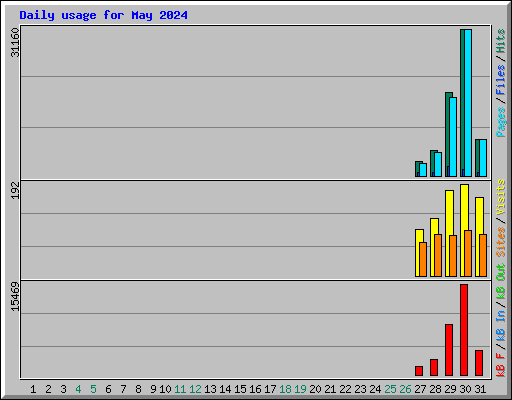
Task: Click the cyan hits bar for day 31
Action: tap(483, 158)
